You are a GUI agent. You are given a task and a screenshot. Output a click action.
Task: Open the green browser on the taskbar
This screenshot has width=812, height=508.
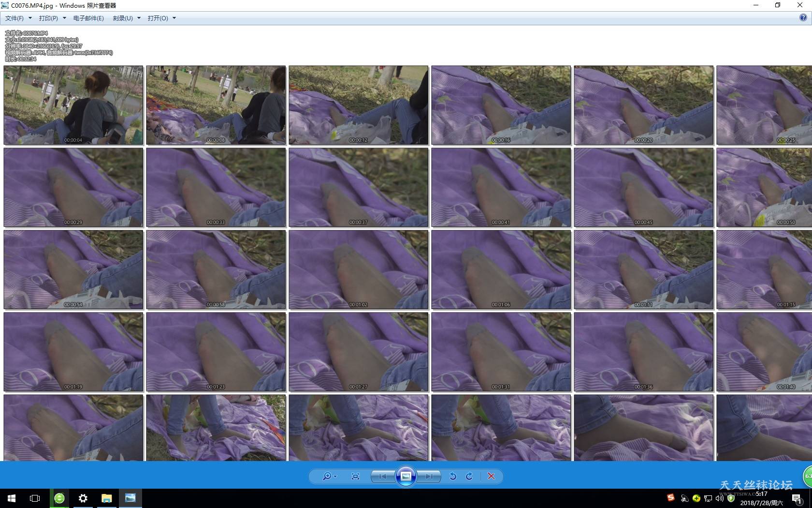[x=59, y=498]
